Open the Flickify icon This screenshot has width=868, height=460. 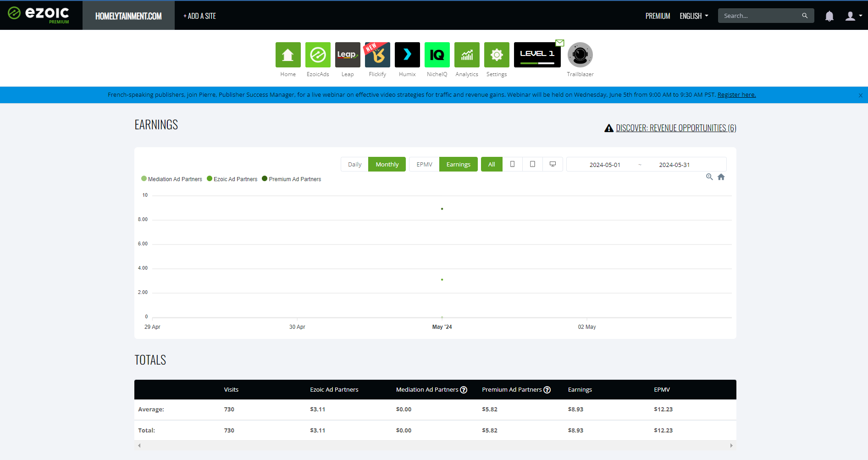(x=377, y=55)
